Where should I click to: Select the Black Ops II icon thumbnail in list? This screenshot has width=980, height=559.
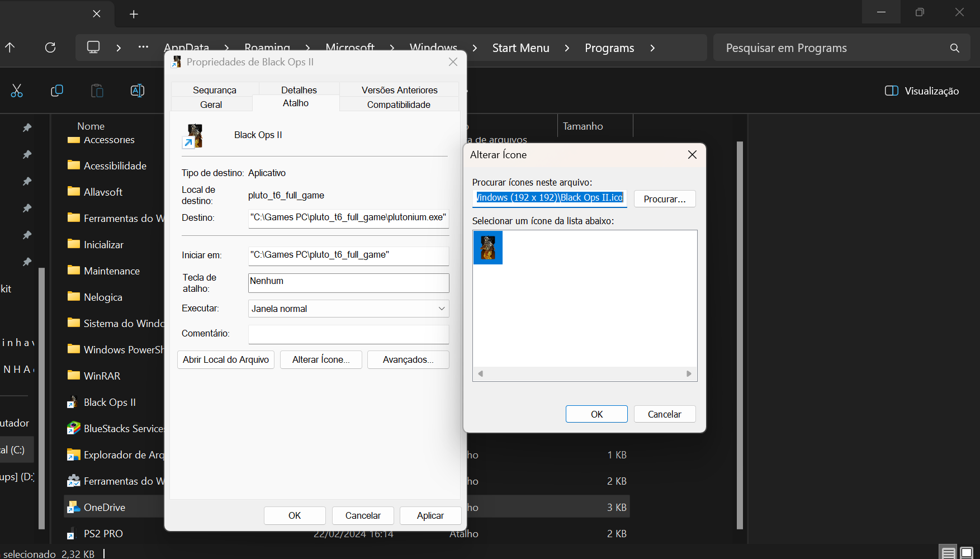coord(488,248)
